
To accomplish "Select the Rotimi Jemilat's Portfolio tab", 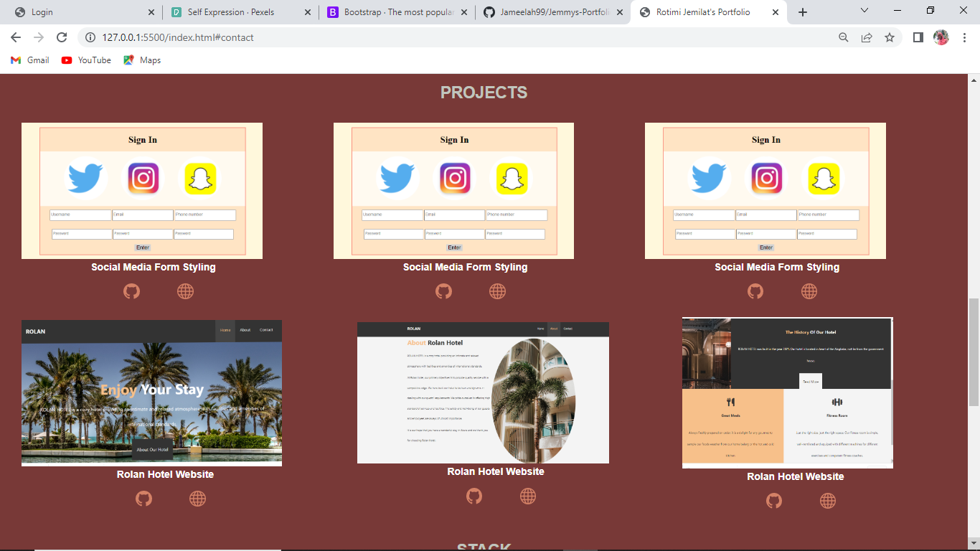I will (708, 12).
